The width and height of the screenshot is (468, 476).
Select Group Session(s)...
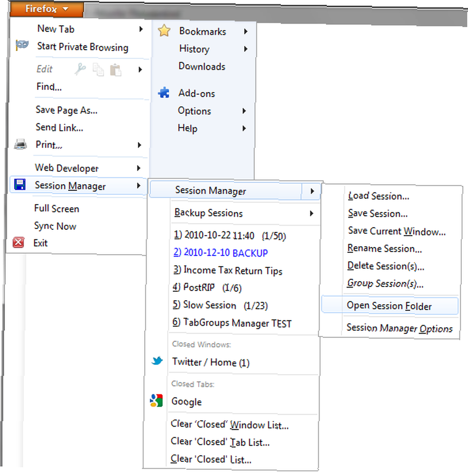point(385,284)
